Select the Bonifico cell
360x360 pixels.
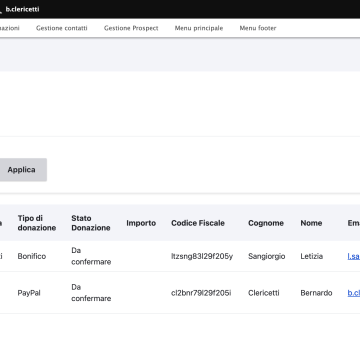pos(32,256)
